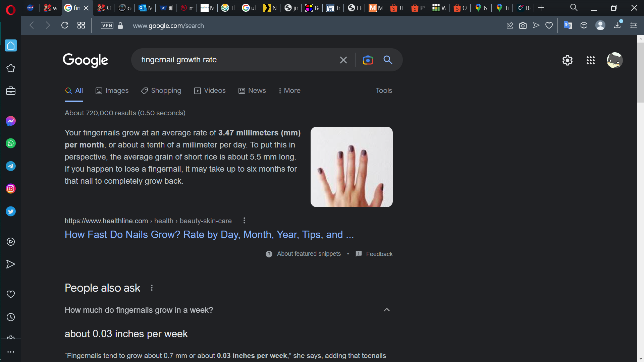The width and height of the screenshot is (644, 362).
Task: Go forward one page
Action: pos(48,25)
